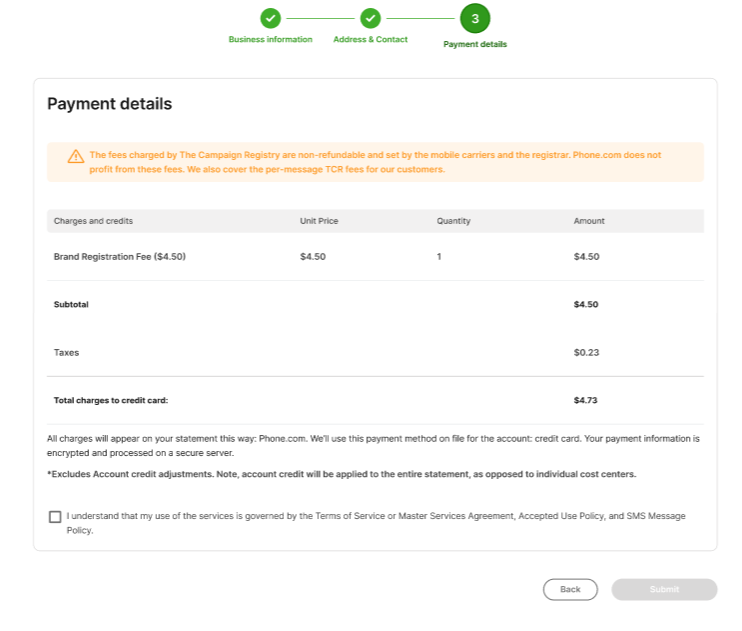The width and height of the screenshot is (742, 631).
Task: Click the Taxes amount $0.23
Action: coord(586,353)
